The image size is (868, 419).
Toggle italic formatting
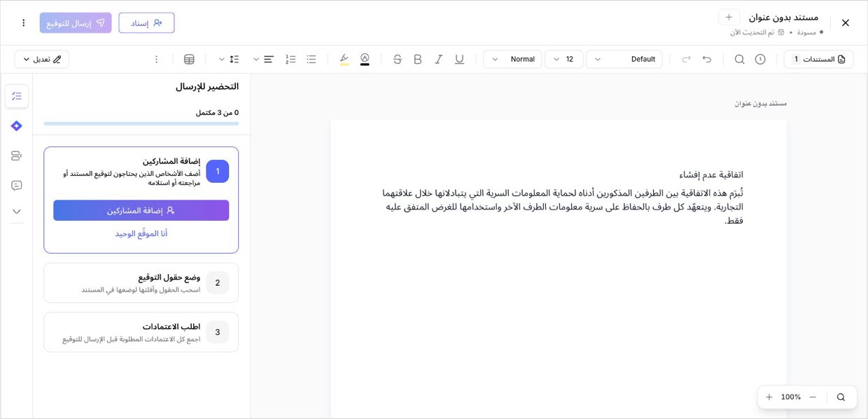pyautogui.click(x=439, y=60)
